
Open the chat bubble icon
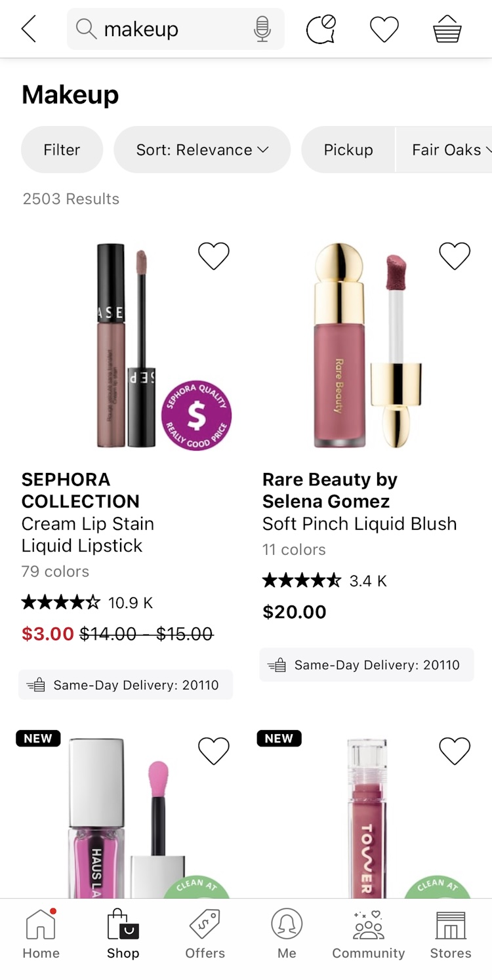[x=321, y=30]
